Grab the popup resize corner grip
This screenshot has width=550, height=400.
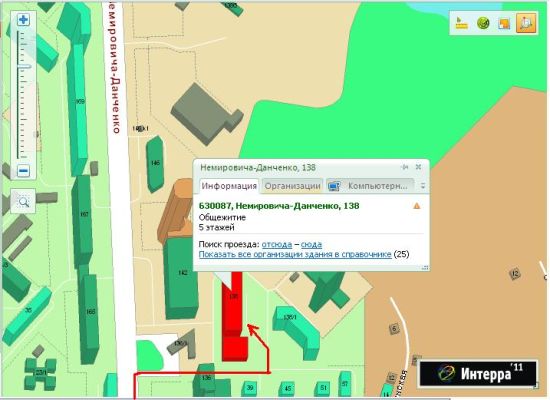tap(425, 267)
